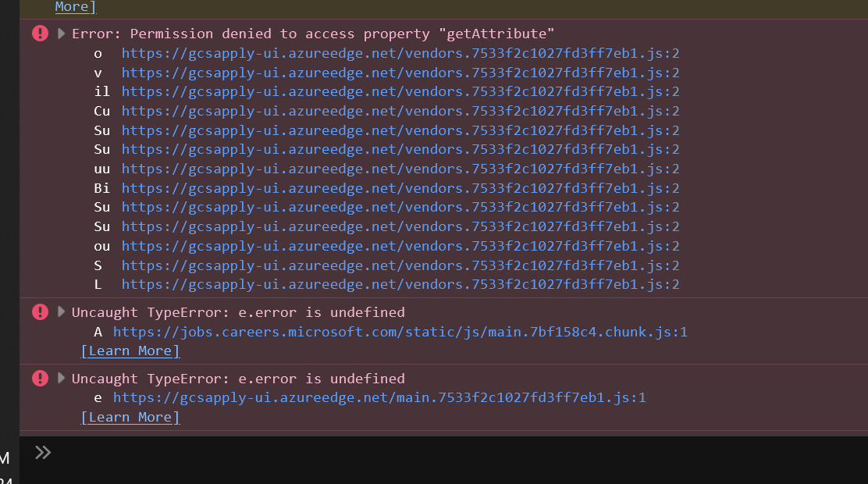Click the first TypeError error icon
Screen dimensions: 868x484
[x=40, y=311]
